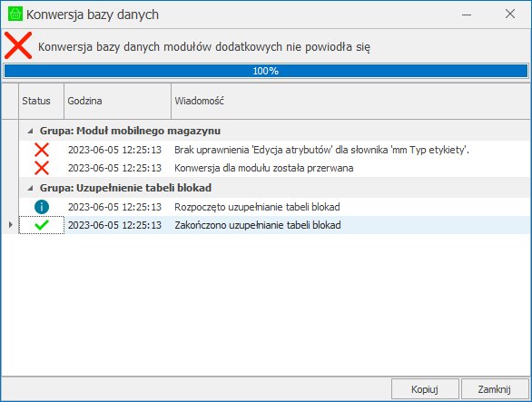
Task: Select the 'Konwersja dla modułu została przerwana' row
Action: click(275, 168)
